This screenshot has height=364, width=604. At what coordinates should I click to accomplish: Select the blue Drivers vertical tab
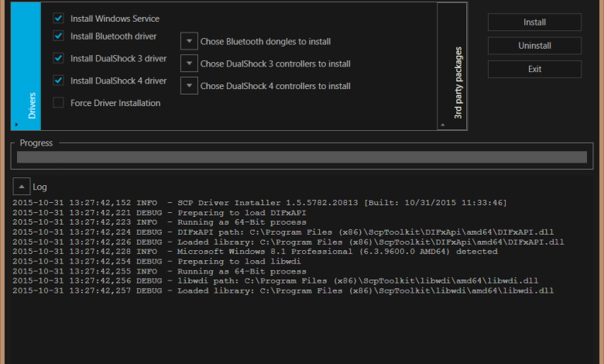(26, 66)
